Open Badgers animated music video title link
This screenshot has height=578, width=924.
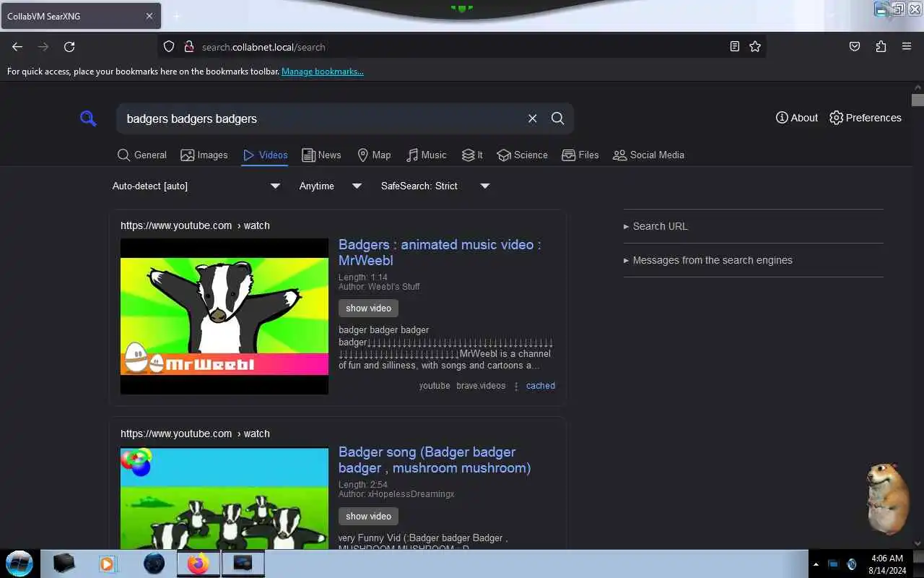click(440, 252)
